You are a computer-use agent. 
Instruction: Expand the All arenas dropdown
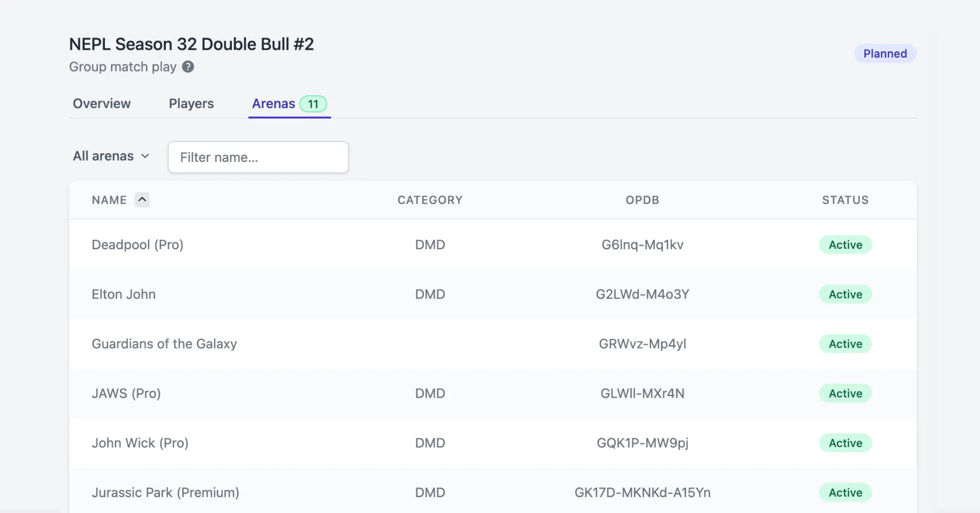(x=111, y=156)
